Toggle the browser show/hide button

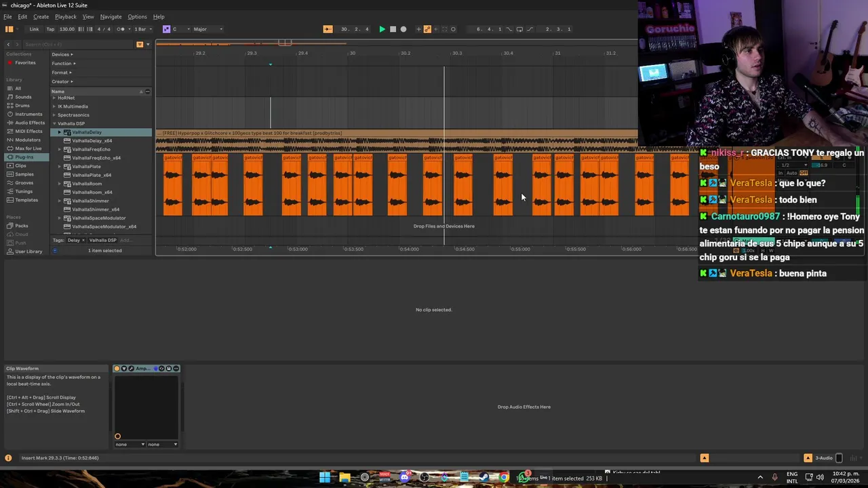(9, 29)
